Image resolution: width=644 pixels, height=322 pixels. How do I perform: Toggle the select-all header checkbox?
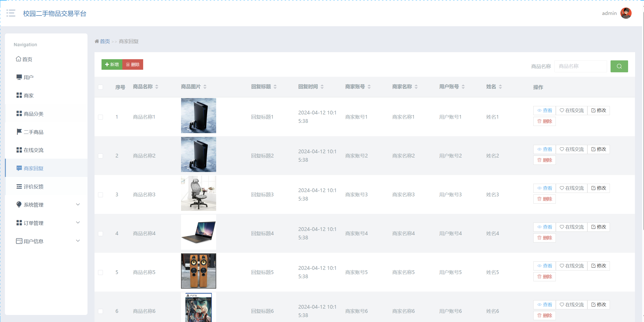pos(101,87)
